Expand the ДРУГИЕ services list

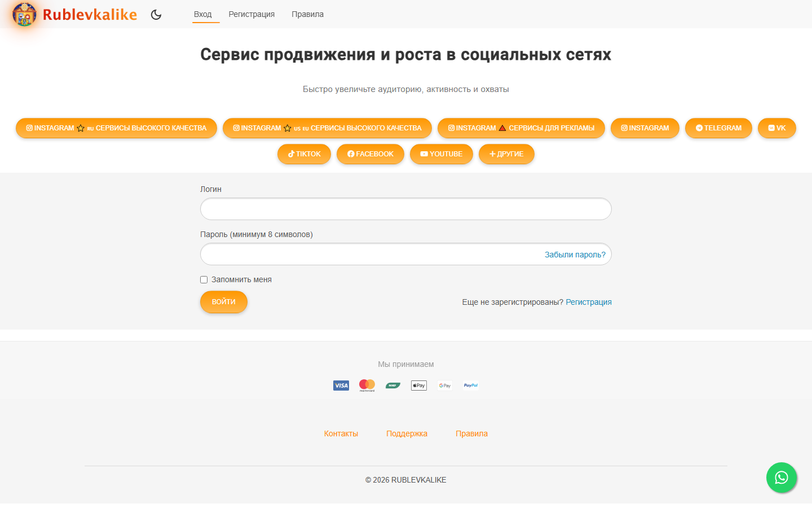[506, 154]
